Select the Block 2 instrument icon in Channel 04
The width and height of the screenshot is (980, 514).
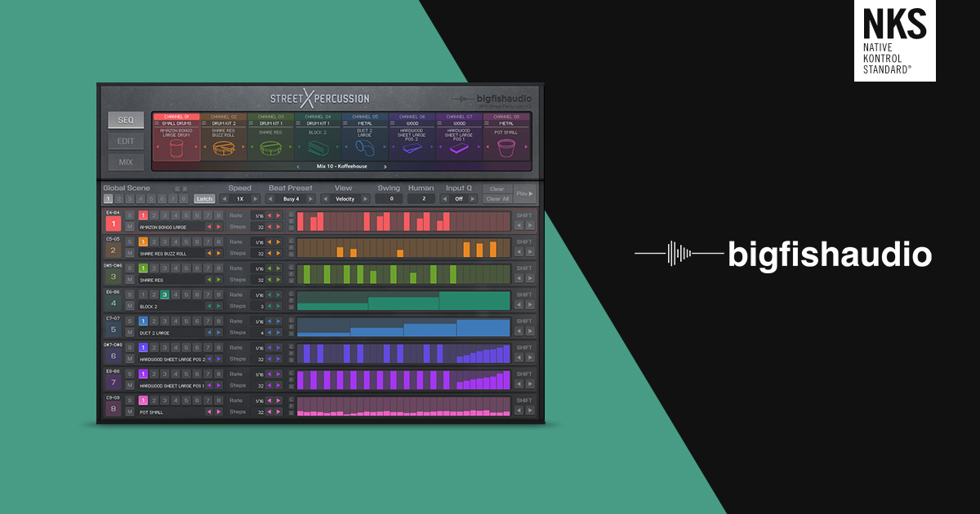[318, 148]
